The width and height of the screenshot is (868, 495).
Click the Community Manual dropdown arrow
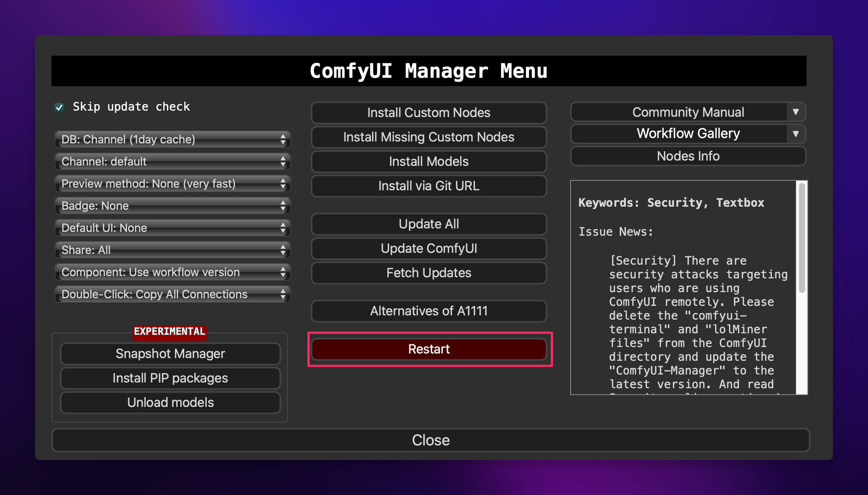point(796,112)
